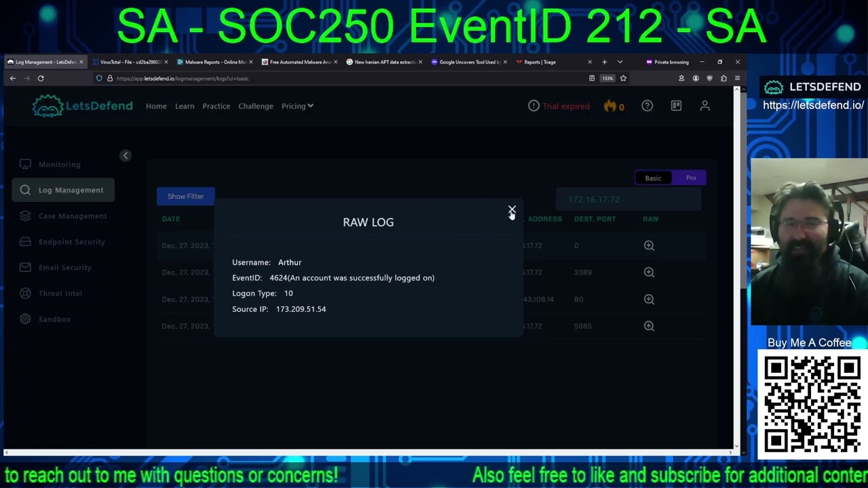
Task: Click the Log Management search icon
Action: [x=25, y=190]
